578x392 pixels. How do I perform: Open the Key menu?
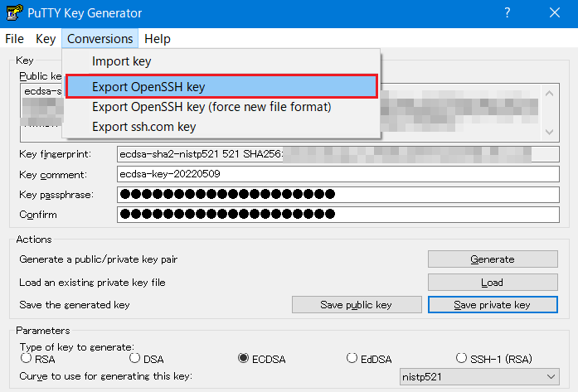click(x=46, y=39)
